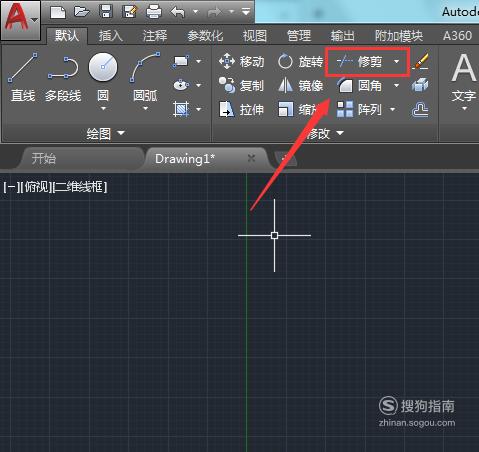Expand the hatch tool dropdown arrow

tap(199, 109)
